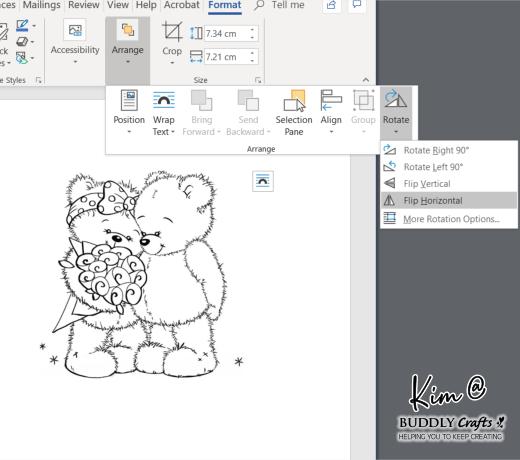The width and height of the screenshot is (520, 460).
Task: Expand the Accessibility dropdown arrow
Action: (x=75, y=62)
